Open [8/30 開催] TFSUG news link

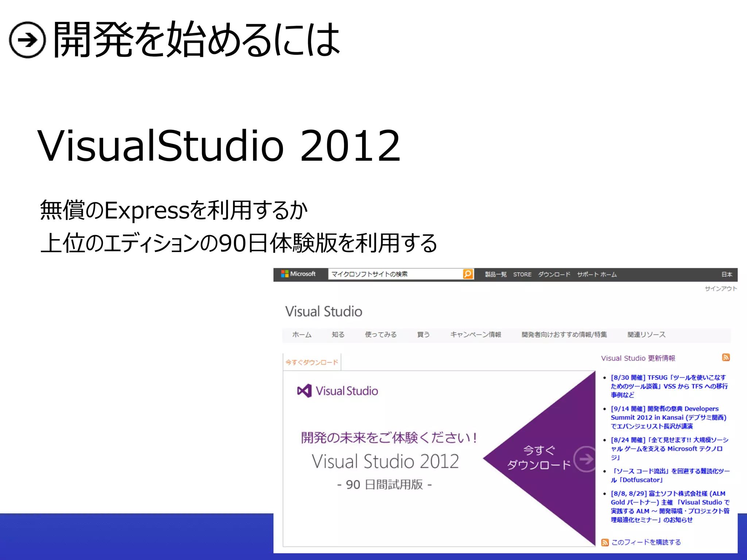669,386
